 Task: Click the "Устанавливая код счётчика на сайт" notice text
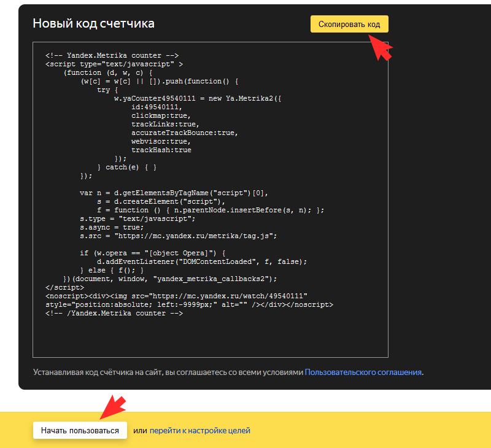228,373
